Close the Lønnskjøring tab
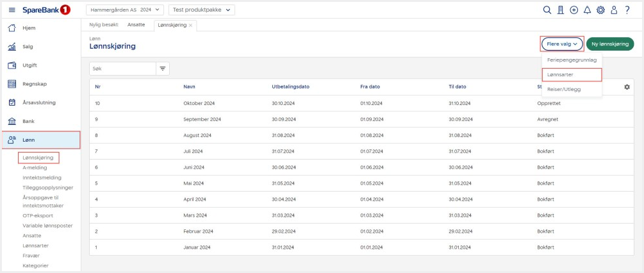Screen dimensions: 644x273 tap(190, 25)
